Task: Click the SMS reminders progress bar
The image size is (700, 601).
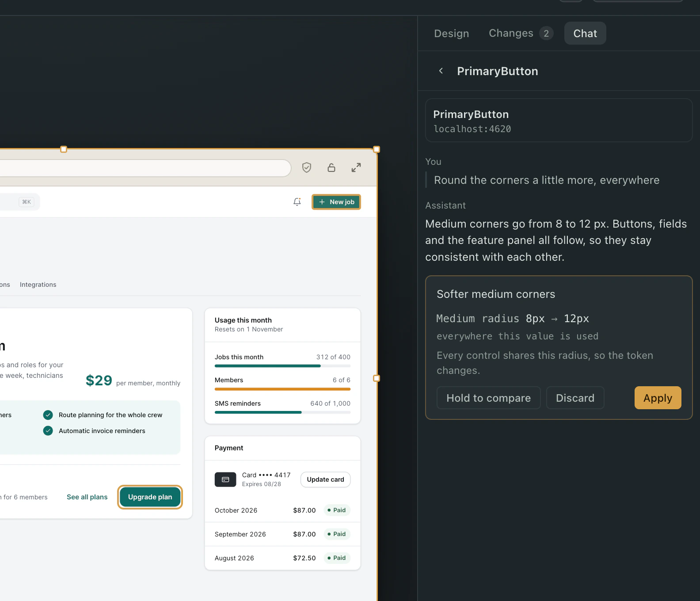Action: (283, 412)
